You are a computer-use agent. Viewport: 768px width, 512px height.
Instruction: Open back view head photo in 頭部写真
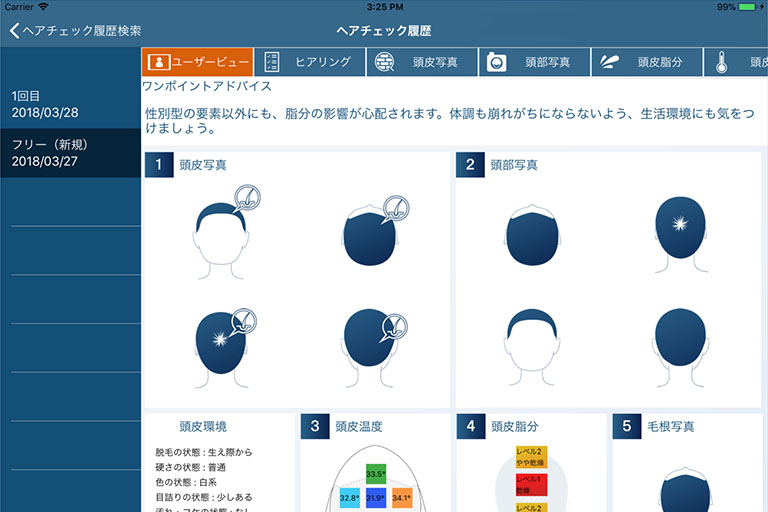click(x=680, y=347)
